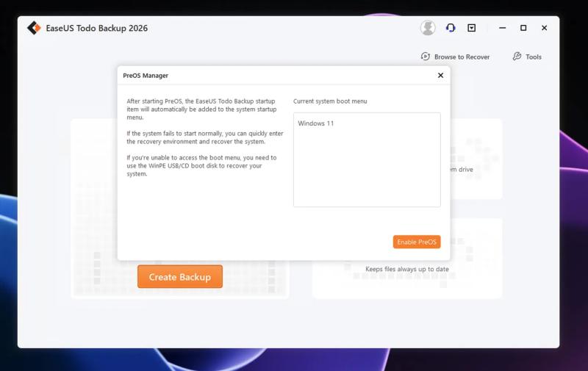The image size is (588, 371).
Task: Click the Tools wrench icon
Action: click(517, 57)
